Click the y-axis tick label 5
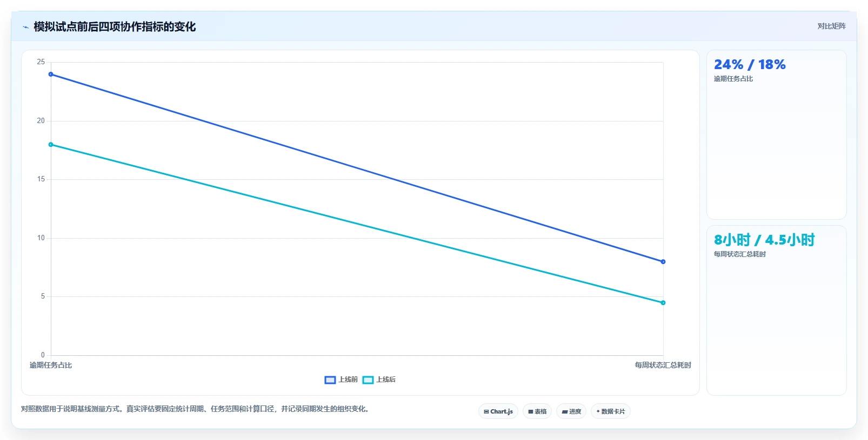 click(x=43, y=296)
